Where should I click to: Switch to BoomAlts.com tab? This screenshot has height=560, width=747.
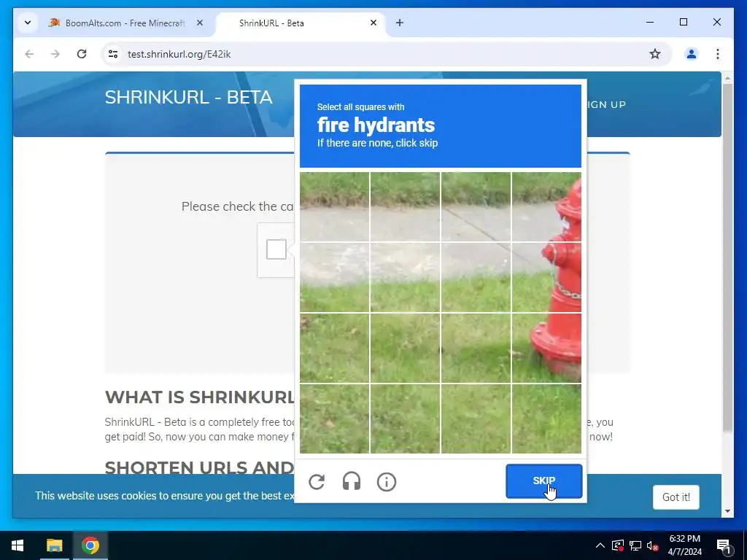coord(125,23)
